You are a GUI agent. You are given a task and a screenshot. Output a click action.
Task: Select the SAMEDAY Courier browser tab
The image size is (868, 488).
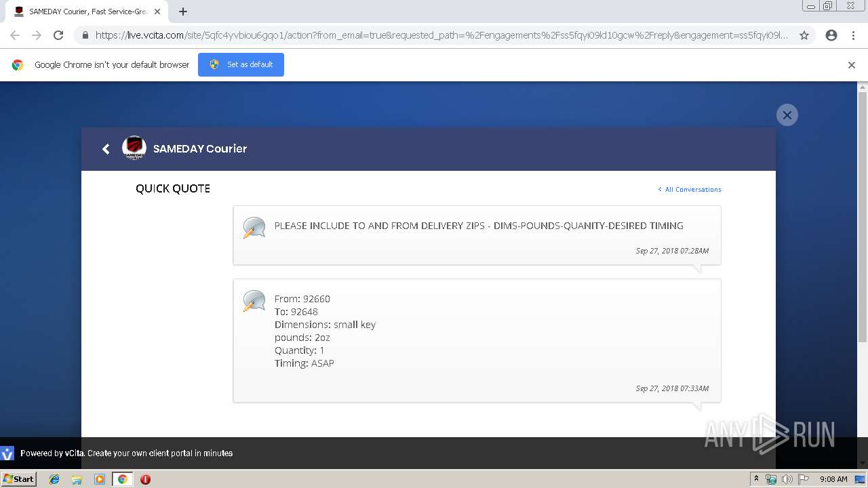[88, 12]
